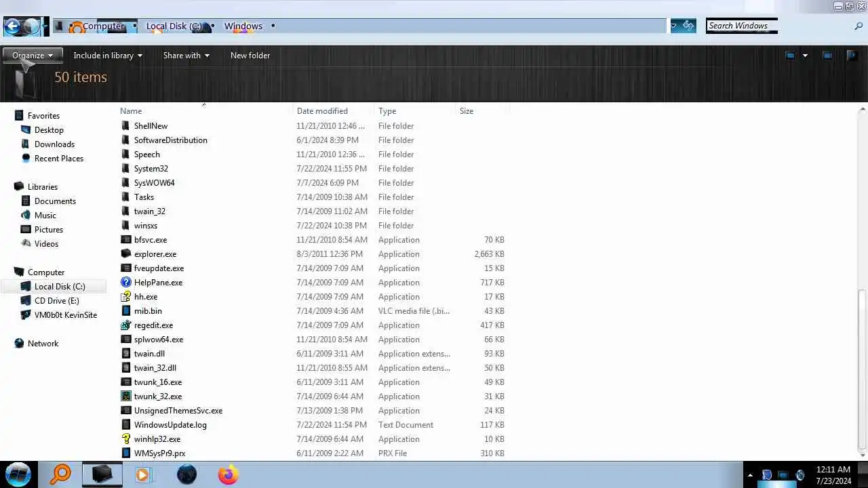The width and height of the screenshot is (868, 488).
Task: Click the scrollbar up arrow
Action: pyautogui.click(x=863, y=109)
